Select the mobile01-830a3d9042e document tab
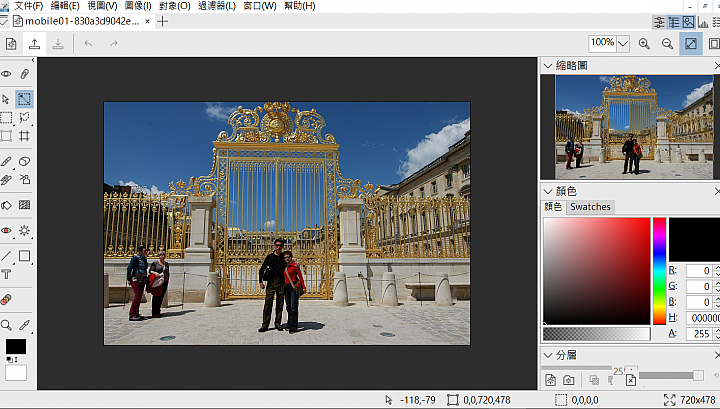720x409 pixels. tap(82, 22)
